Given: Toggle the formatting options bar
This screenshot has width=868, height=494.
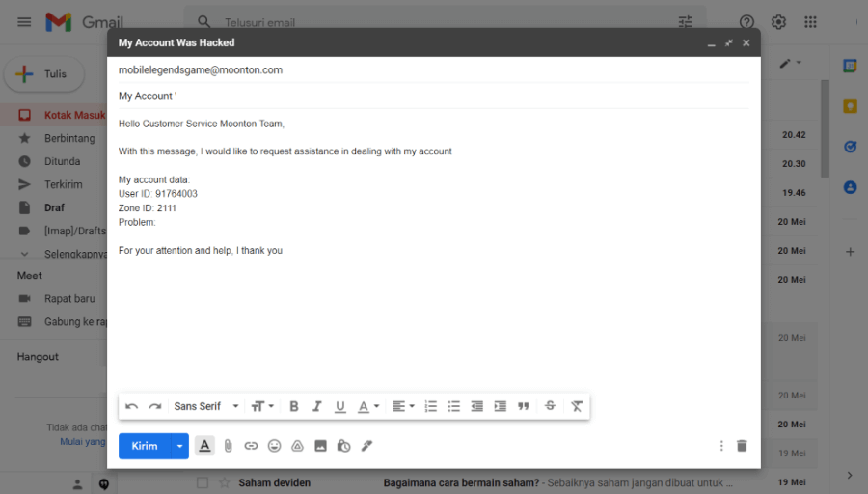Looking at the screenshot, I should point(204,445).
